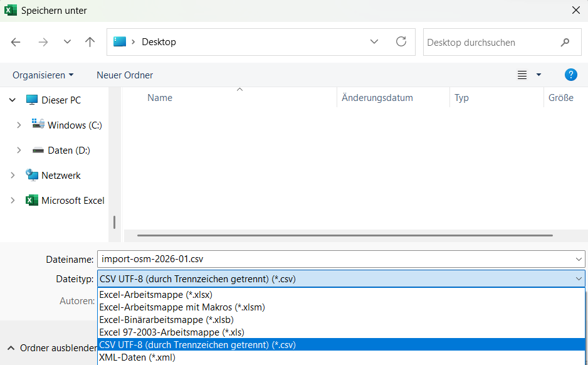The height and width of the screenshot is (365, 588).
Task: Expand the Daten (D:) drive node
Action: [19, 151]
